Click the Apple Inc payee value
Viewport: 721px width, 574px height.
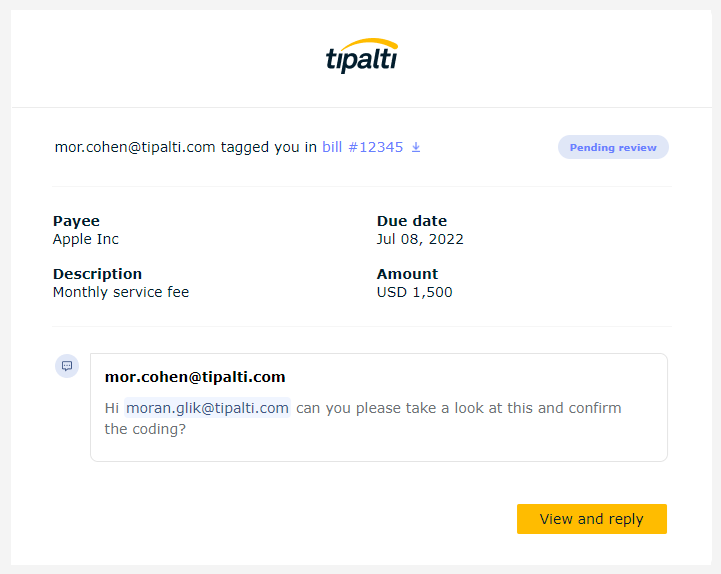point(86,239)
